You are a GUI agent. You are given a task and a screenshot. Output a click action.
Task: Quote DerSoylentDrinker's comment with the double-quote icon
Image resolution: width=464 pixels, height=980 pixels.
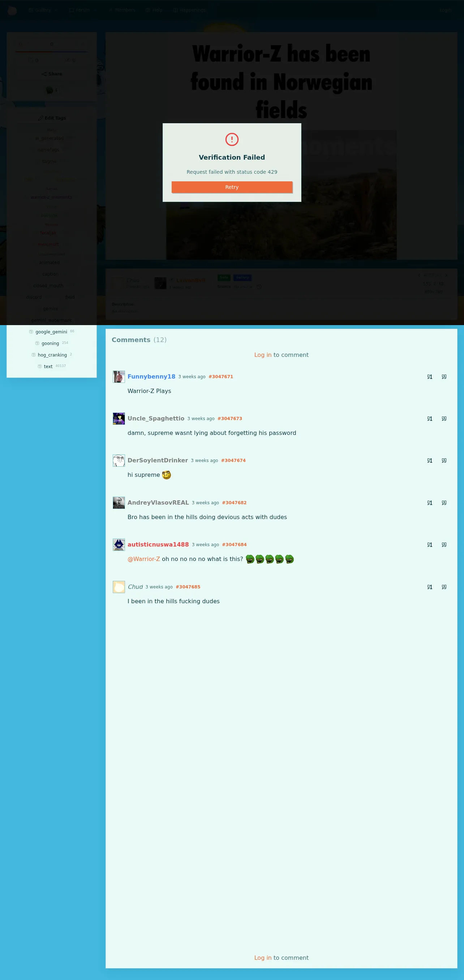[444, 460]
